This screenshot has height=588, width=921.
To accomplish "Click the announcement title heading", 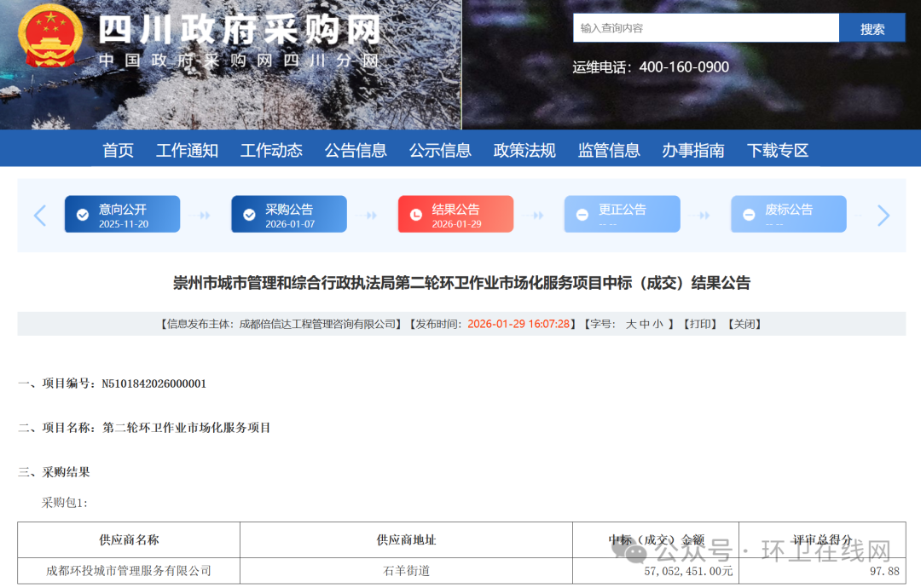I will pyautogui.click(x=461, y=284).
